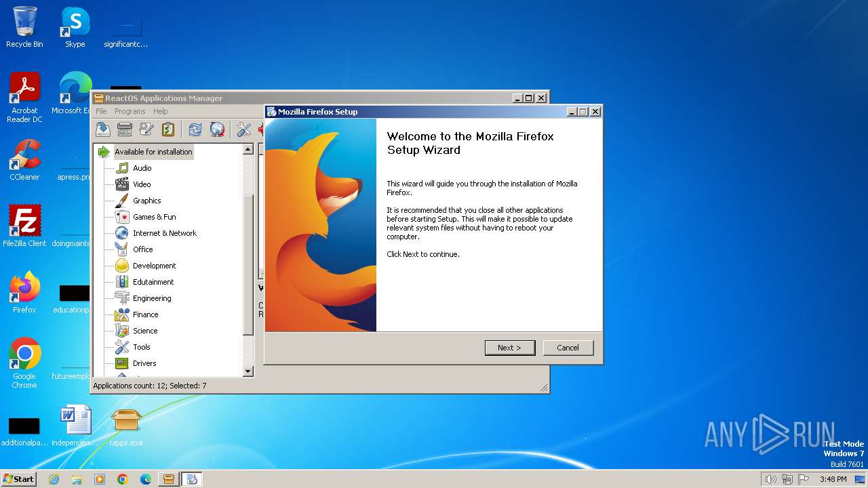868x488 pixels.
Task: Click the Games & Fun playing card icon
Action: (122, 217)
